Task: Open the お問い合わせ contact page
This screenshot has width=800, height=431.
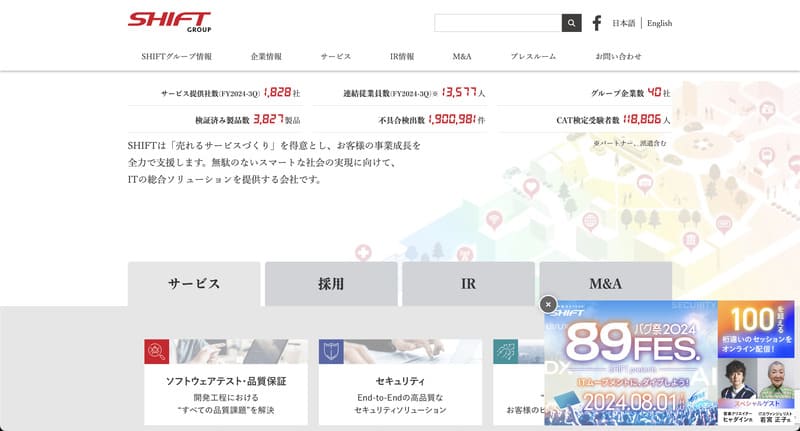Action: coord(618,57)
